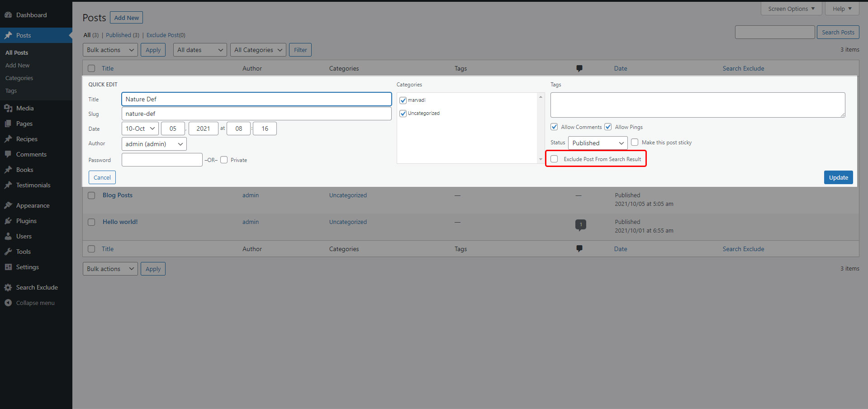This screenshot has height=409, width=868.
Task: Open the Dashboard icon in sidebar
Action: 8,15
